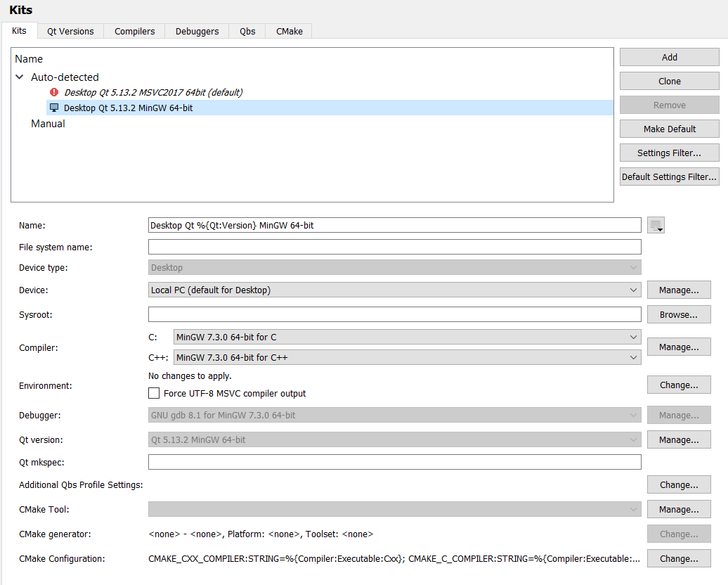Open Default Settings Filter... dialog
728x585 pixels.
pyautogui.click(x=670, y=177)
